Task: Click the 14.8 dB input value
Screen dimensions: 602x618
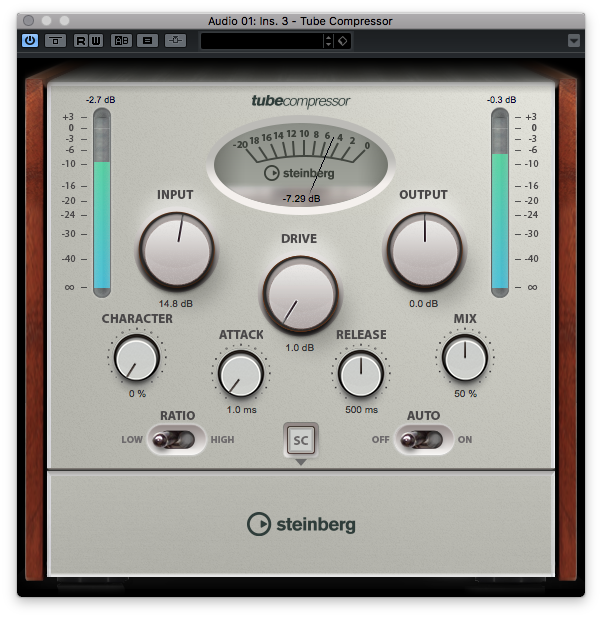Action: pyautogui.click(x=176, y=303)
